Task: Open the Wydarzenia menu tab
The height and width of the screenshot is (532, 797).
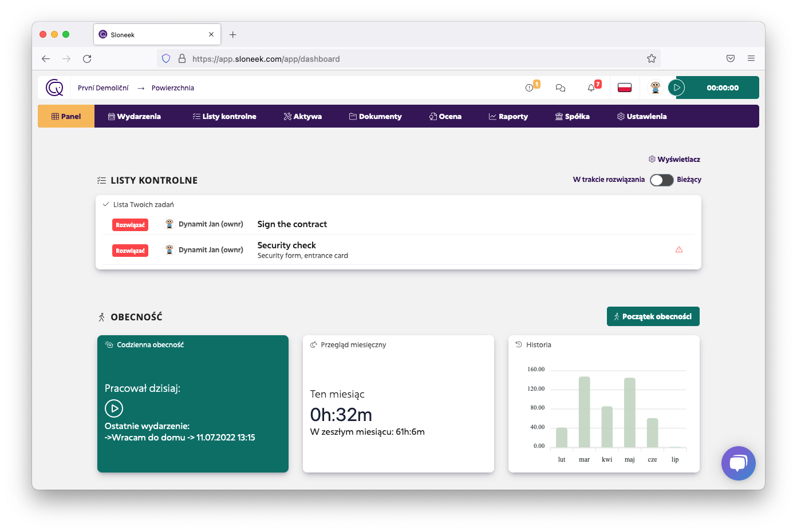Action: point(135,116)
